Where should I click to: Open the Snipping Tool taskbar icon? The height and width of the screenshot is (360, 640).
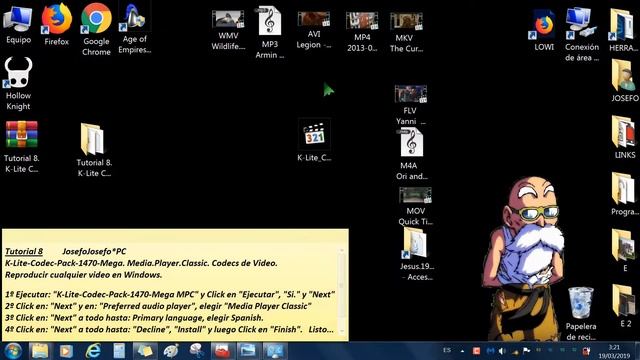tap(197, 351)
